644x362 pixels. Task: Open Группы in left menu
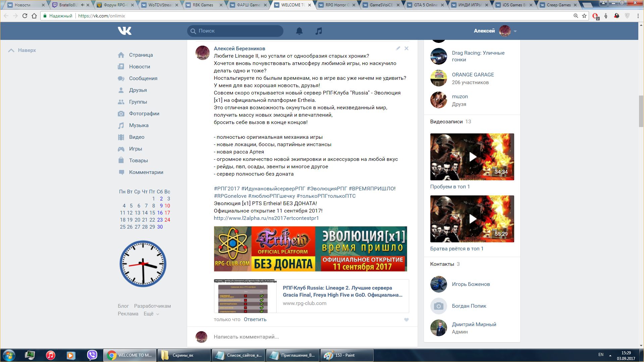(138, 102)
